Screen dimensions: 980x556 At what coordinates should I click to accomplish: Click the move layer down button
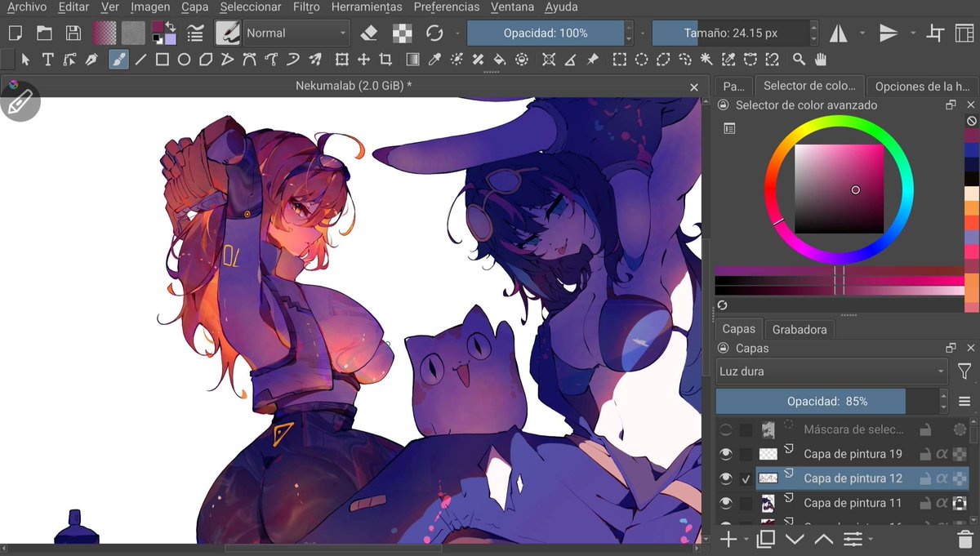[794, 539]
